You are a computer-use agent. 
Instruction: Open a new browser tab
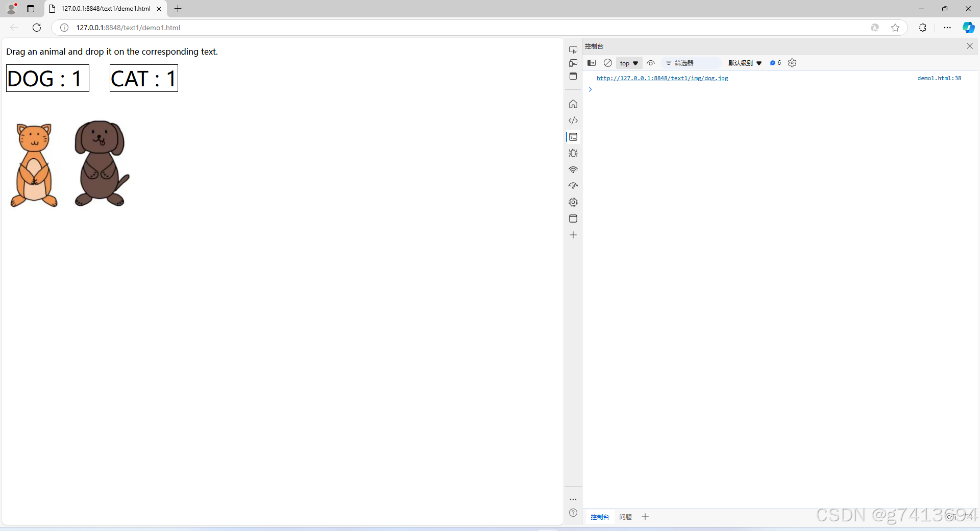tap(178, 9)
